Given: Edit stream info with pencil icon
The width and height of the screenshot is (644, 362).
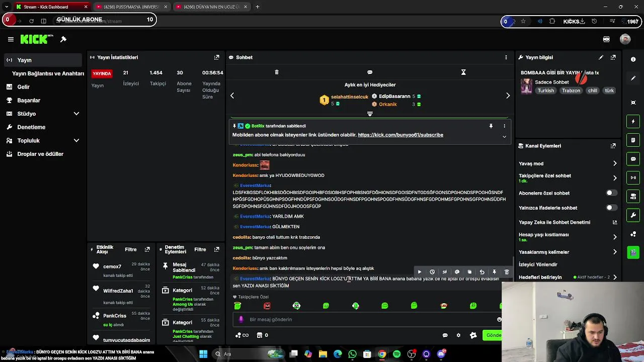Looking at the screenshot, I should pos(601,57).
